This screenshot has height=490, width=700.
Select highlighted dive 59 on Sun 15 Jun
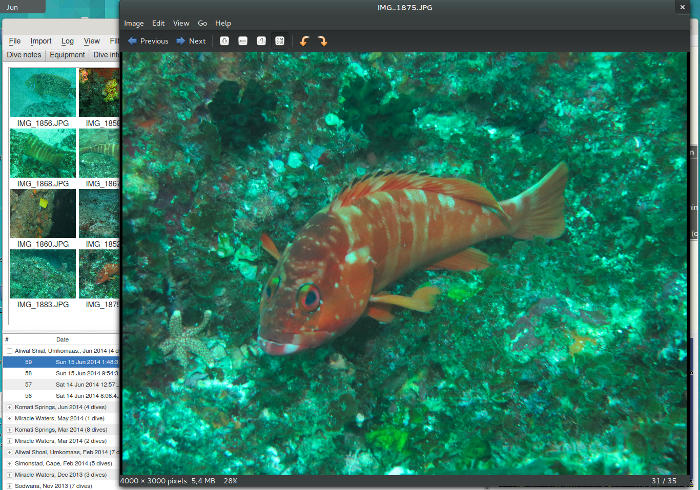click(62, 362)
